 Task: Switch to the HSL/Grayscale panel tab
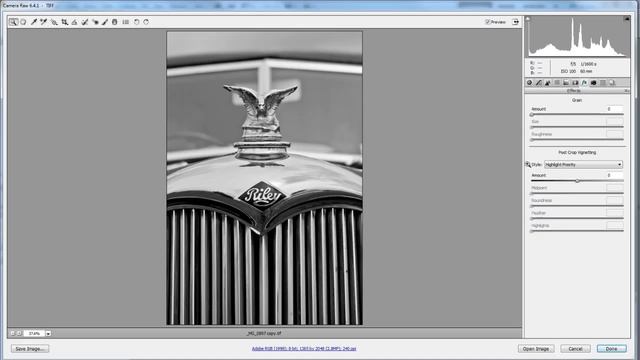(557, 82)
